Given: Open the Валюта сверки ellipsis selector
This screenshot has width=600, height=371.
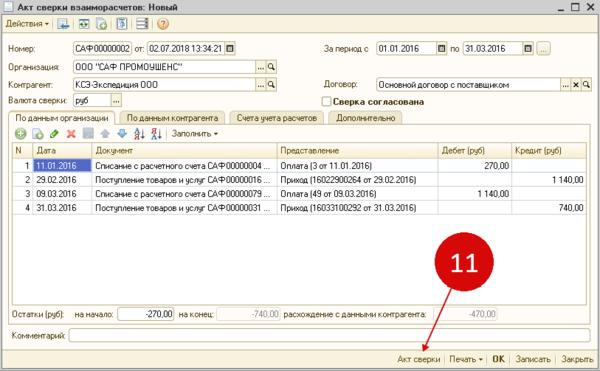Looking at the screenshot, I should (116, 101).
